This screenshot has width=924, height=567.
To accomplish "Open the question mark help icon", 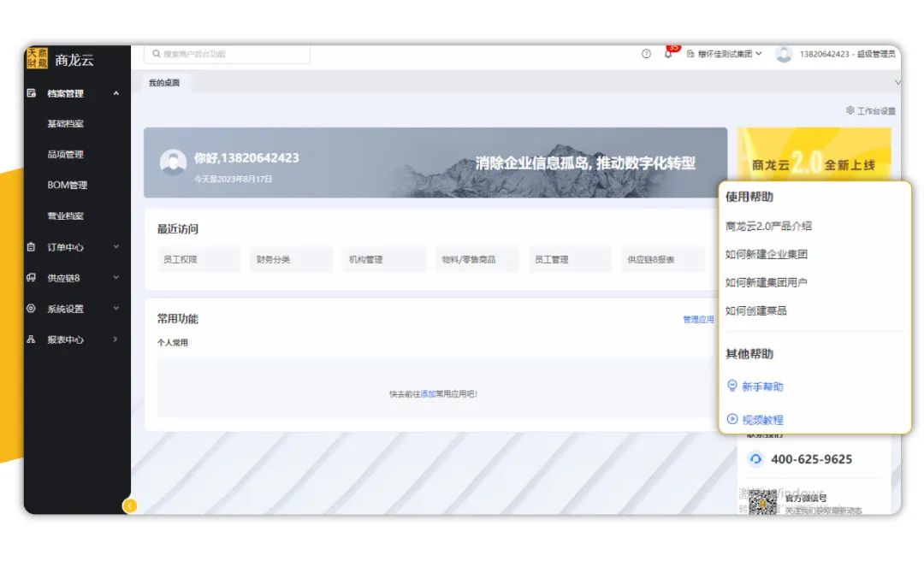I will click(646, 54).
